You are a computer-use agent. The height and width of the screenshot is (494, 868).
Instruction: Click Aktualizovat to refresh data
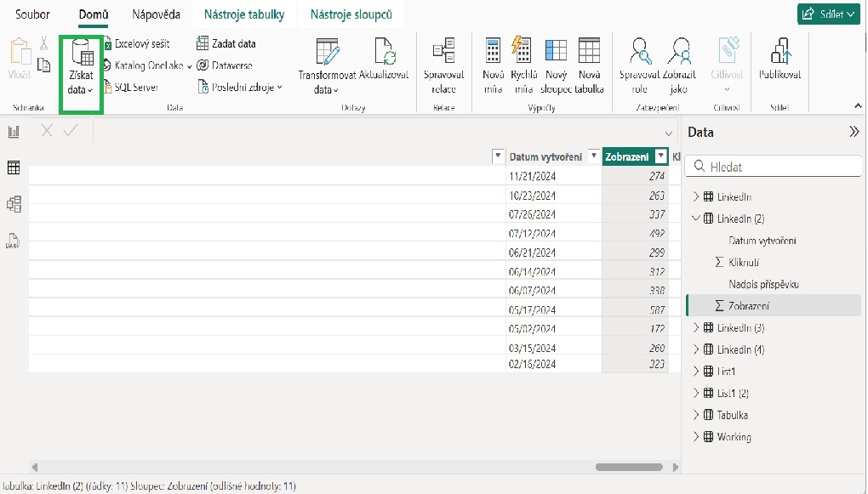pyautogui.click(x=384, y=60)
